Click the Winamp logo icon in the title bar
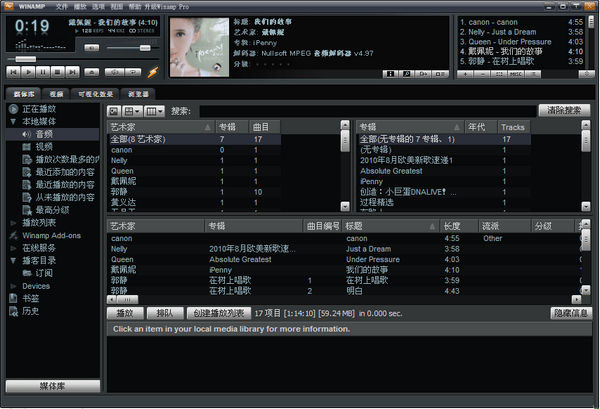Screen dimensions: 600x409 pos(8,6)
